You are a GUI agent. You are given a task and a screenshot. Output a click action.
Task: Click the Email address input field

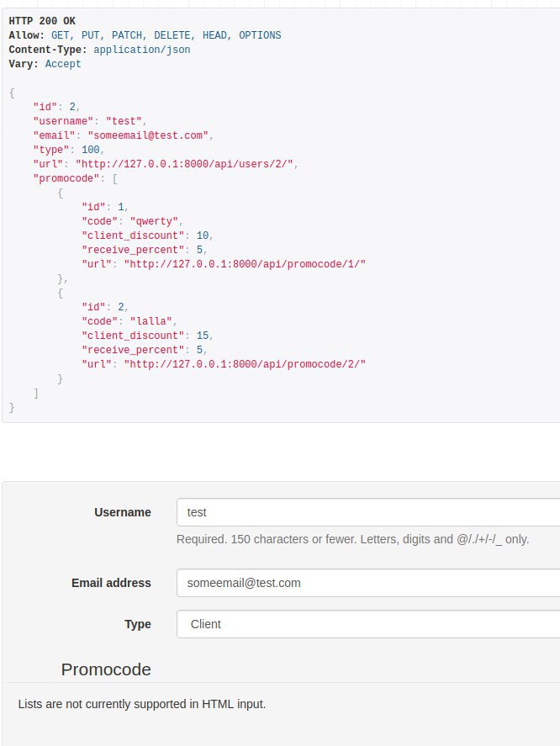click(368, 583)
